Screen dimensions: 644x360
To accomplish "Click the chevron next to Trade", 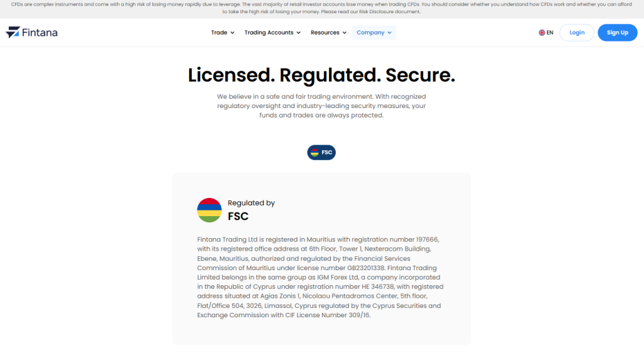I will point(232,33).
